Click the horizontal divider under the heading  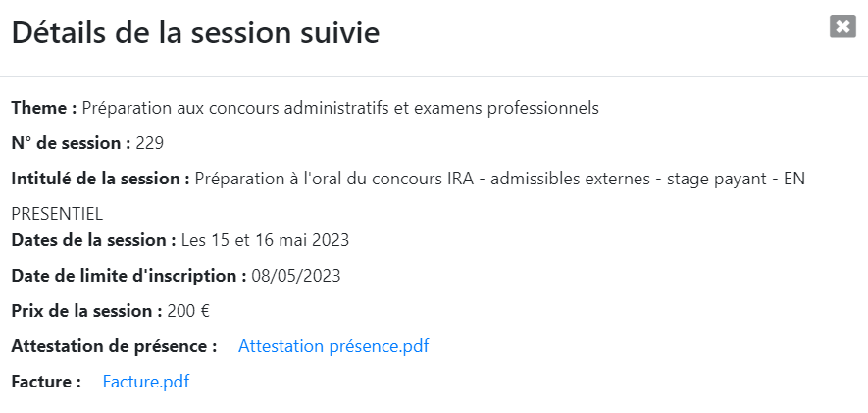434,76
